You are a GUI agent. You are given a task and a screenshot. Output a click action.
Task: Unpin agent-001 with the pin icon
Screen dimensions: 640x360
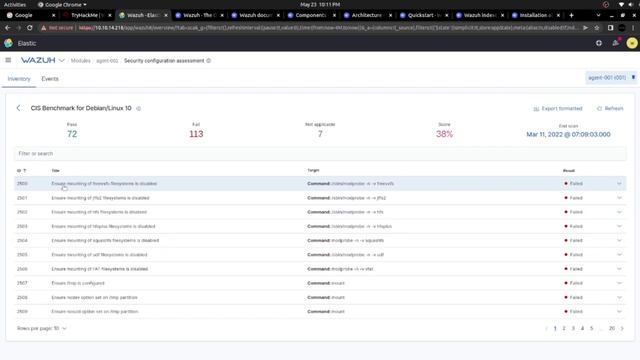click(x=633, y=78)
